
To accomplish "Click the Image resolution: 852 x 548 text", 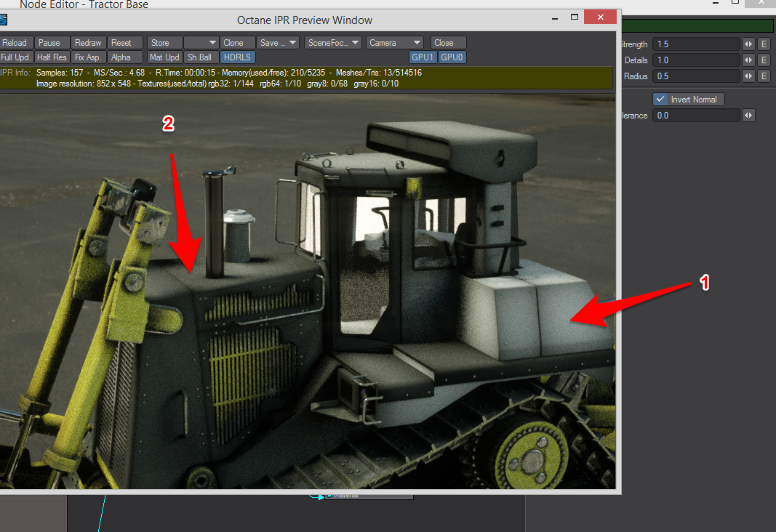I will [84, 84].
